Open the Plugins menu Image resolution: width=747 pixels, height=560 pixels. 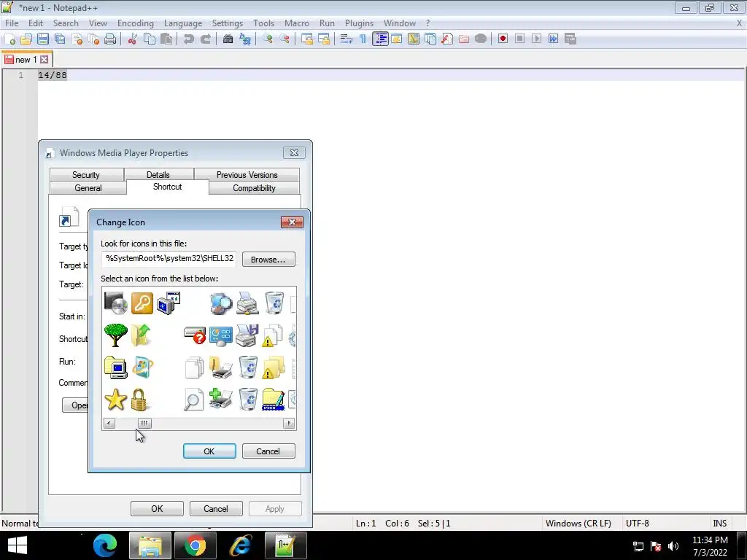[359, 23]
